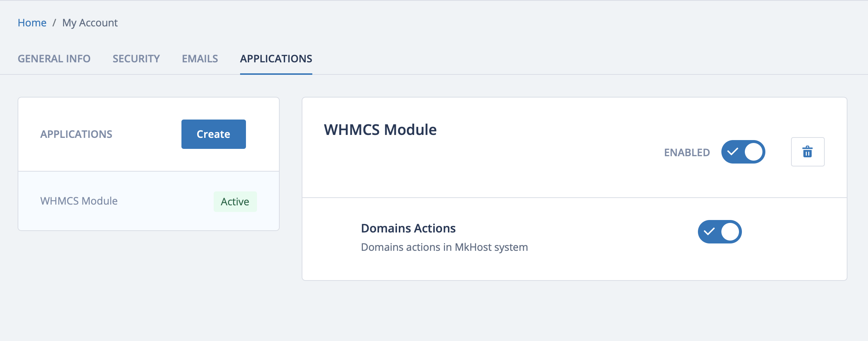Screen dimensions: 868x341
Task: Disable the Domains Actions permission switch
Action: pyautogui.click(x=720, y=232)
